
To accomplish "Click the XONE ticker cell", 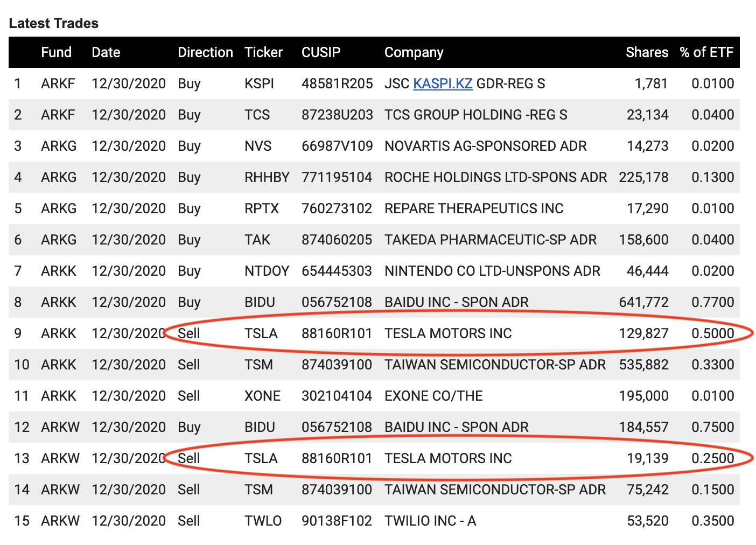I will (262, 396).
